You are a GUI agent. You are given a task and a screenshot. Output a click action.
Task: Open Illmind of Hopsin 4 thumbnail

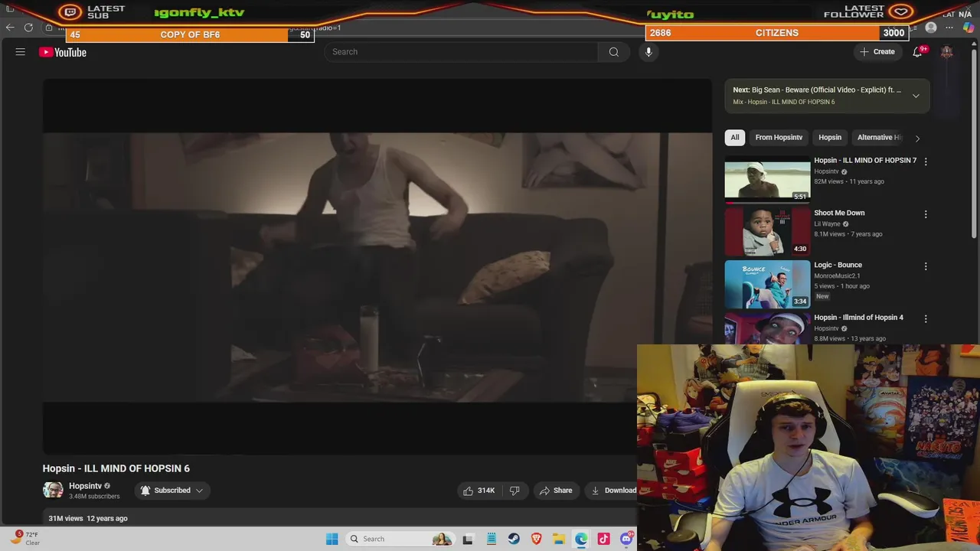tap(767, 328)
